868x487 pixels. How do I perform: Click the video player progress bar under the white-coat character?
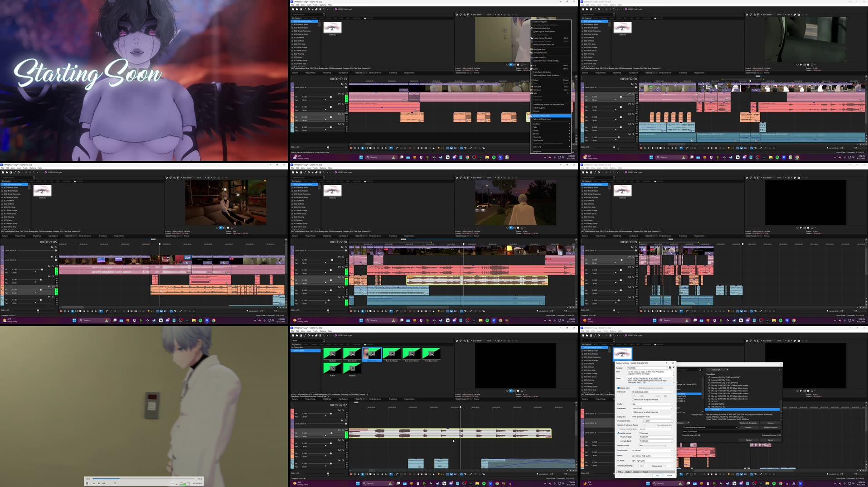click(144, 478)
